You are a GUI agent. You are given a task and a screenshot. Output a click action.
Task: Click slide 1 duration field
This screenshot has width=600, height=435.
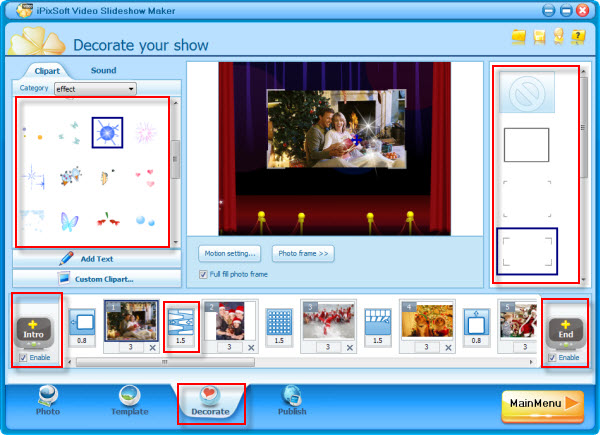(x=130, y=347)
